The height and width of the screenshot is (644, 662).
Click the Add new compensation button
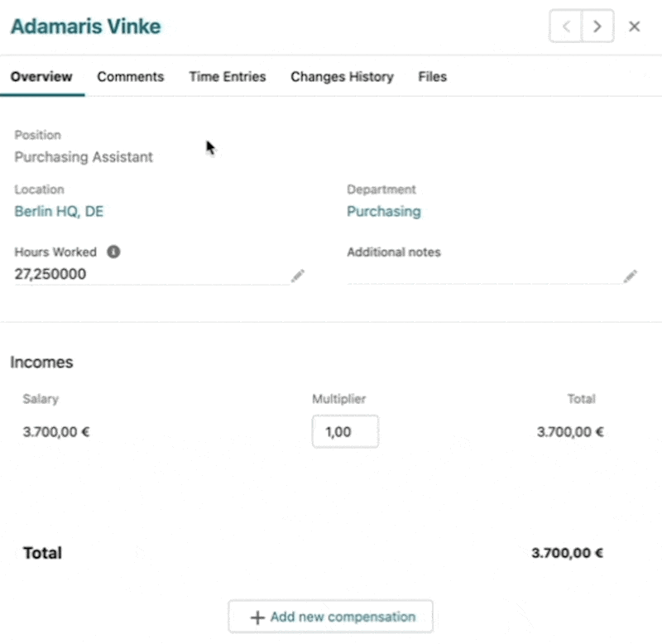point(331,617)
